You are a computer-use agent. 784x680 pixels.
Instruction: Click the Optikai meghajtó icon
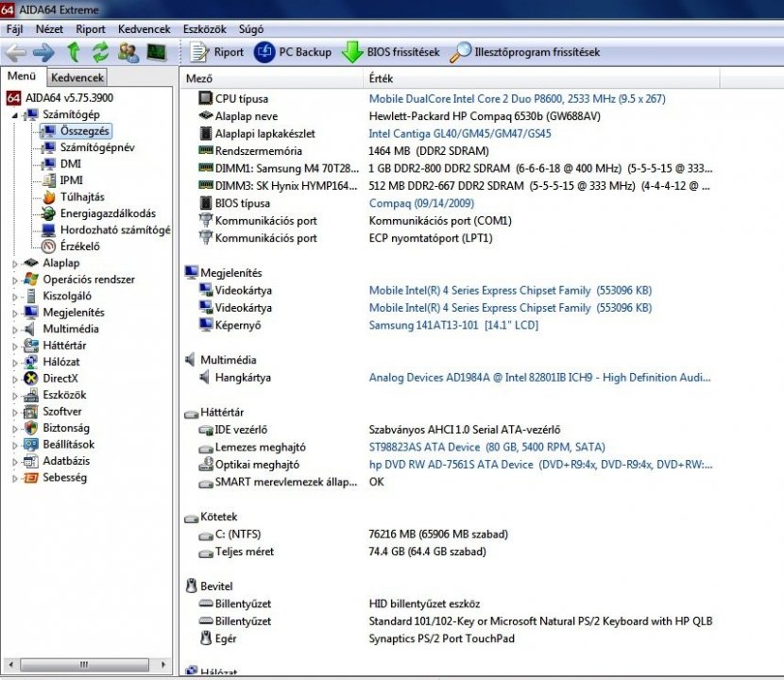click(x=206, y=464)
